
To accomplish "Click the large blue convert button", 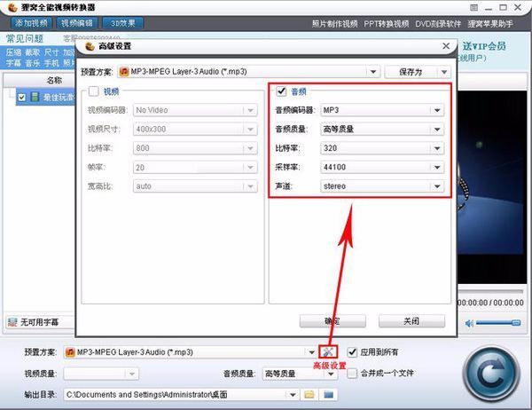I will coord(491,374).
